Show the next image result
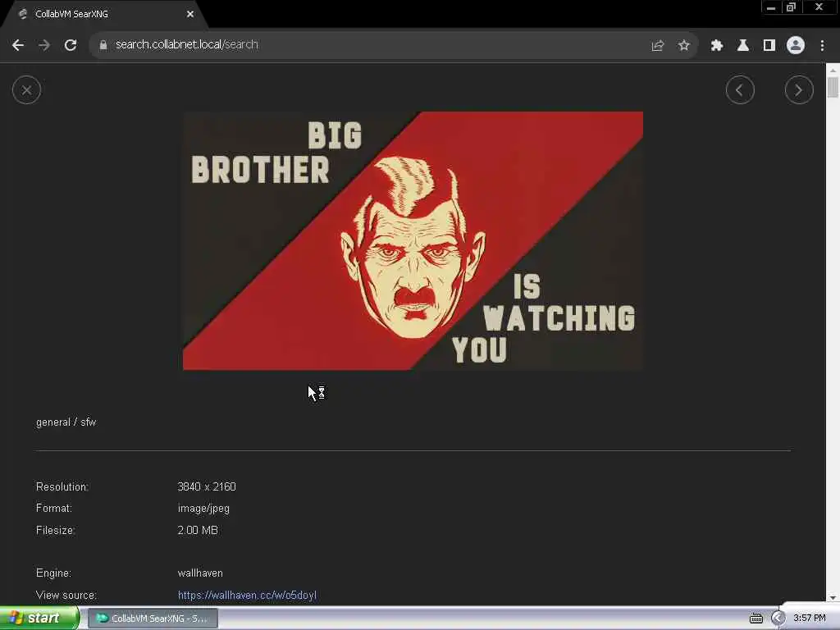 coord(799,90)
